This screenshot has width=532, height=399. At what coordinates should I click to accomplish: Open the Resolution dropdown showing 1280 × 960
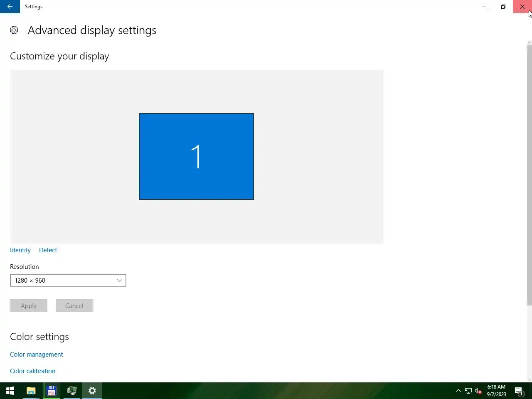coord(68,281)
